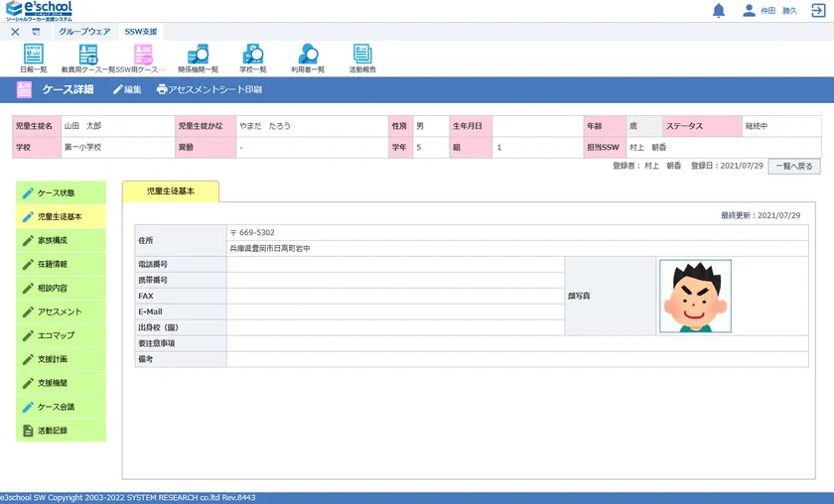This screenshot has height=504, width=834.
Task: Click the e3school logo
Action: (x=39, y=11)
